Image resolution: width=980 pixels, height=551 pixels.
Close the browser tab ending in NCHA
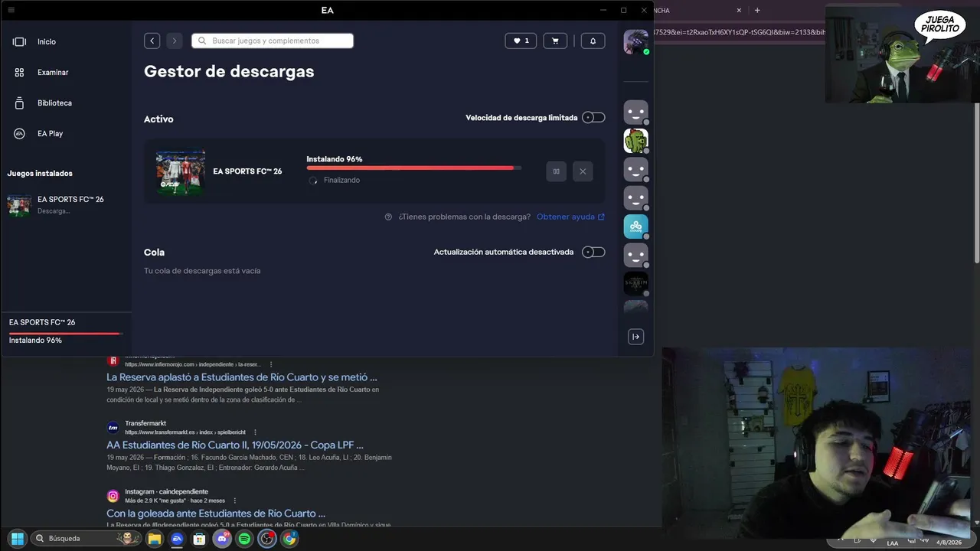(739, 10)
